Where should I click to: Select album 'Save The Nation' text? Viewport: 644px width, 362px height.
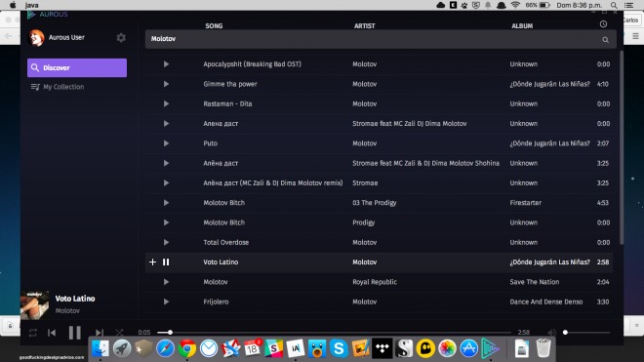click(x=535, y=282)
